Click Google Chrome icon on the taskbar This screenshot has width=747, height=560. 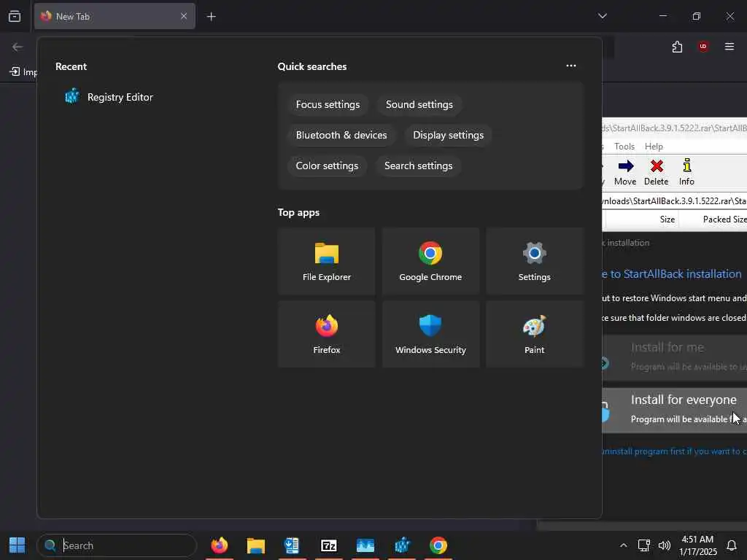tap(438, 545)
